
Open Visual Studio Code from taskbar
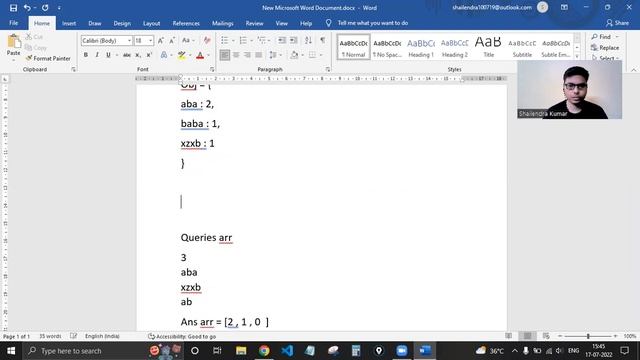[x=287, y=351]
